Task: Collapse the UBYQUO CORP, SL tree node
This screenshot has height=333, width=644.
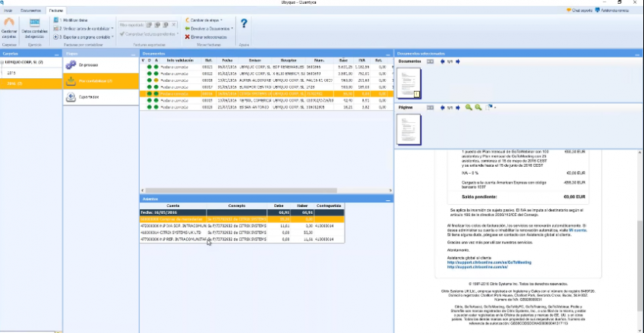Action: tap(3, 61)
